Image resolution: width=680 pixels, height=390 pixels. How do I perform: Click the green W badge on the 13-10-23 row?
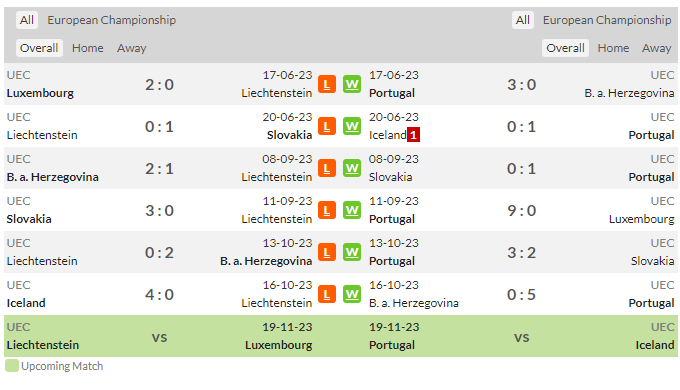tap(352, 252)
